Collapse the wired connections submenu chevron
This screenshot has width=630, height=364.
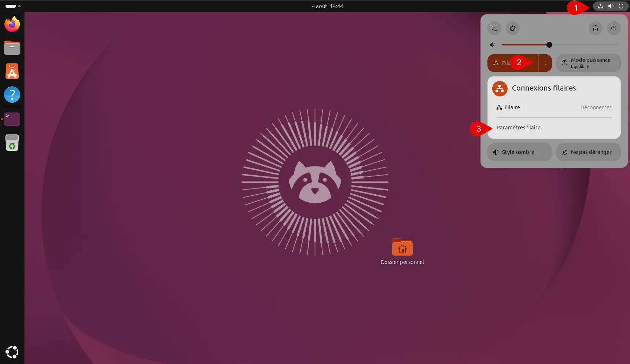[545, 63]
